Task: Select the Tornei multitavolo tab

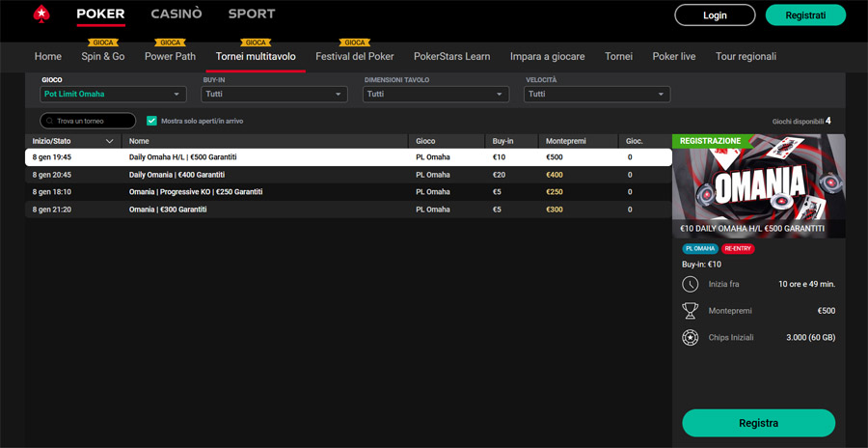Action: 256,57
